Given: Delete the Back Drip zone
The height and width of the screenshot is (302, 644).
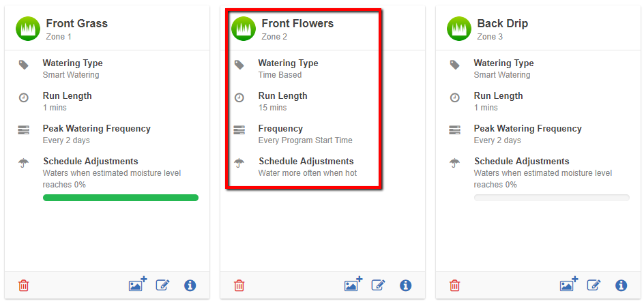Looking at the screenshot, I should [455, 285].
